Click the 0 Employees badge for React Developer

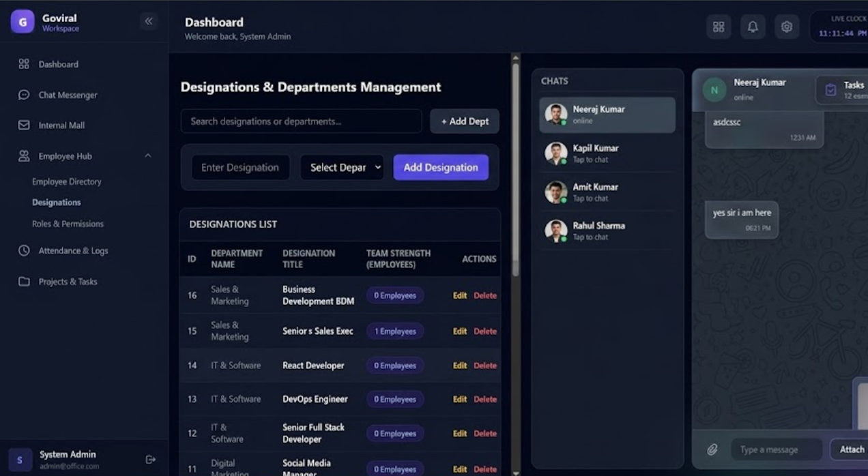395,366
